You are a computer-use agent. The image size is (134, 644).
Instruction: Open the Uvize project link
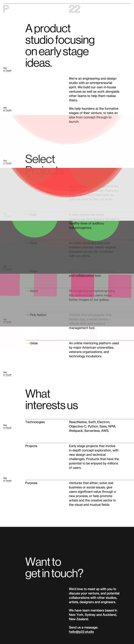click(x=33, y=343)
